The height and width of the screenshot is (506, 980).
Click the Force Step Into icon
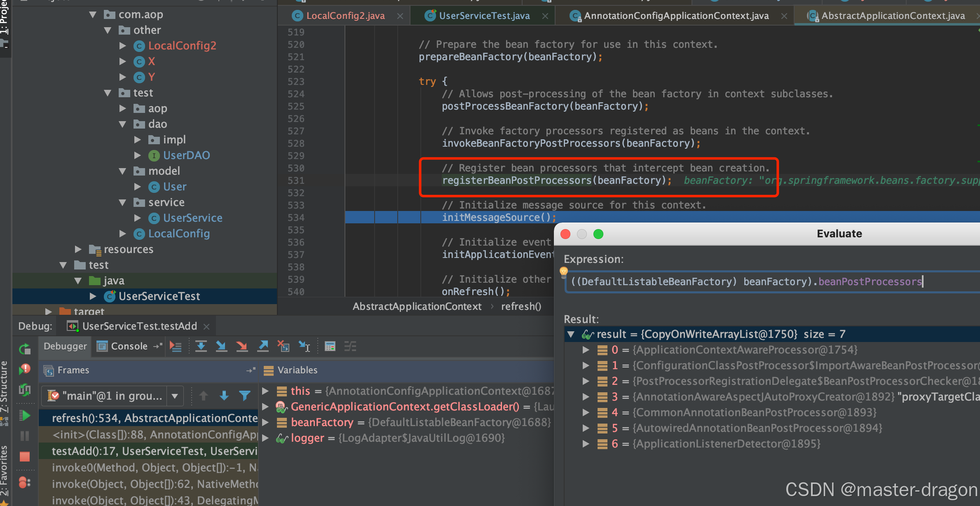point(242,346)
